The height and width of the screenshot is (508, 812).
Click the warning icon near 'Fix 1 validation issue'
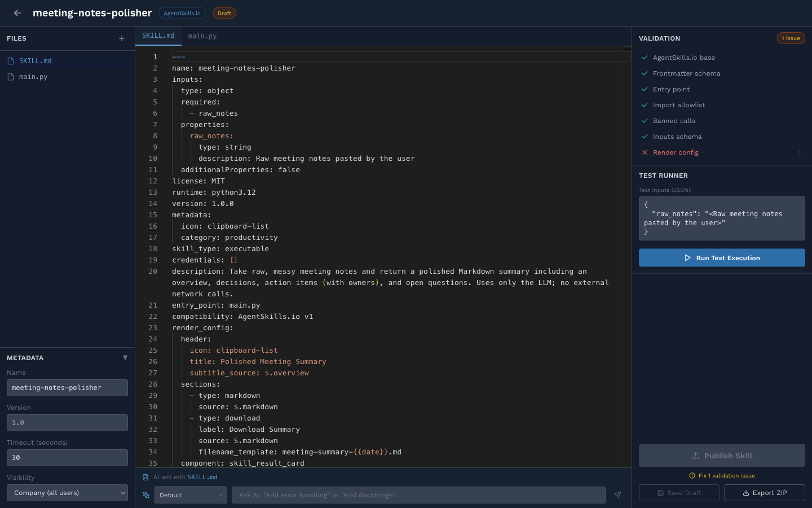692,475
